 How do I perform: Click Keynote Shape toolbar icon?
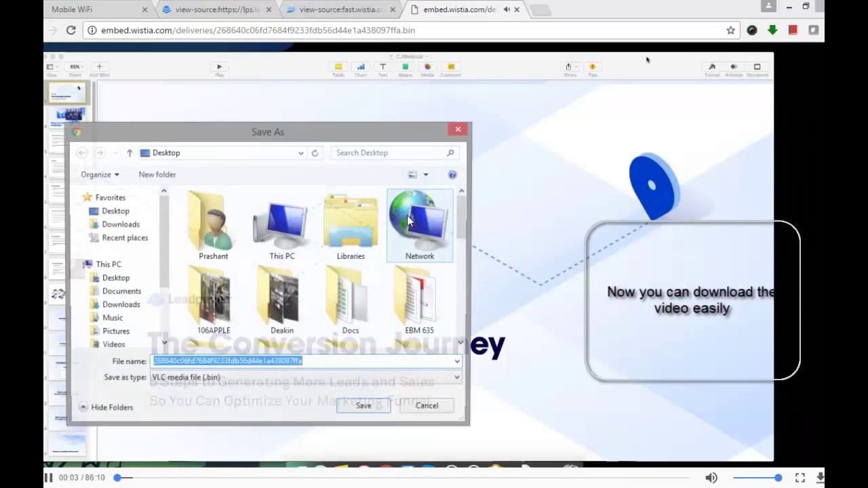click(405, 69)
